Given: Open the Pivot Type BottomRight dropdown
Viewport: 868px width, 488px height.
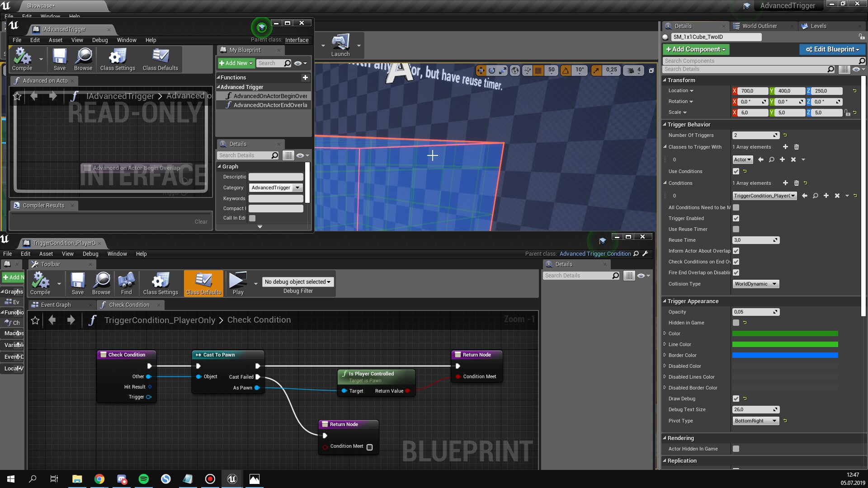Looking at the screenshot, I should [755, 421].
